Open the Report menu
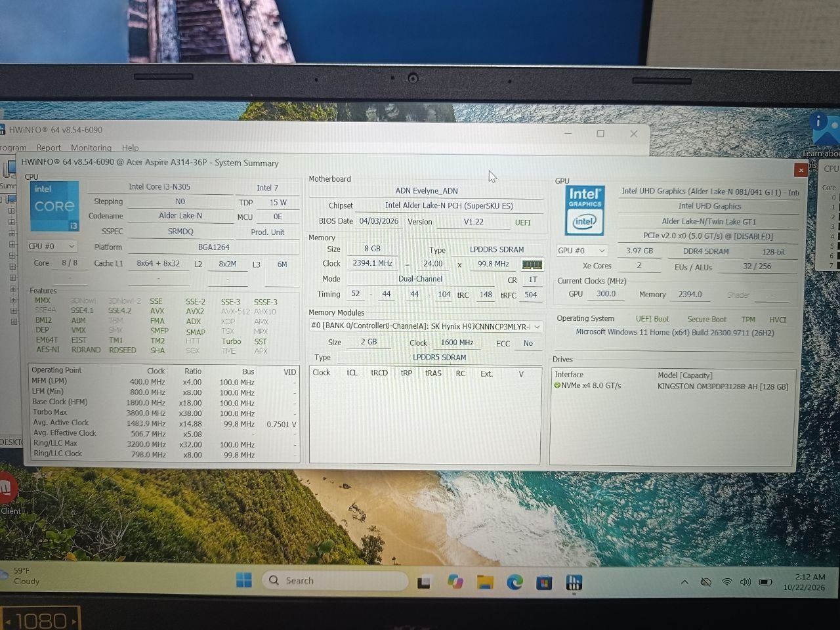840x630 pixels. click(x=49, y=148)
